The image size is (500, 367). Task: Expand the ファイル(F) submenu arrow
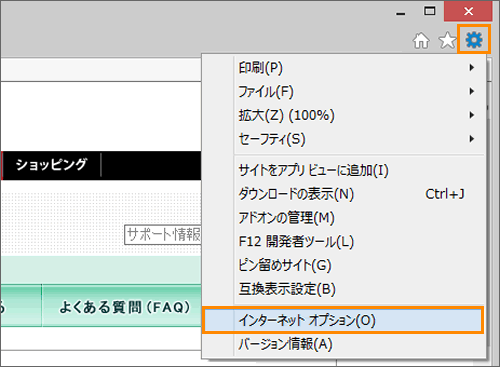coord(472,91)
